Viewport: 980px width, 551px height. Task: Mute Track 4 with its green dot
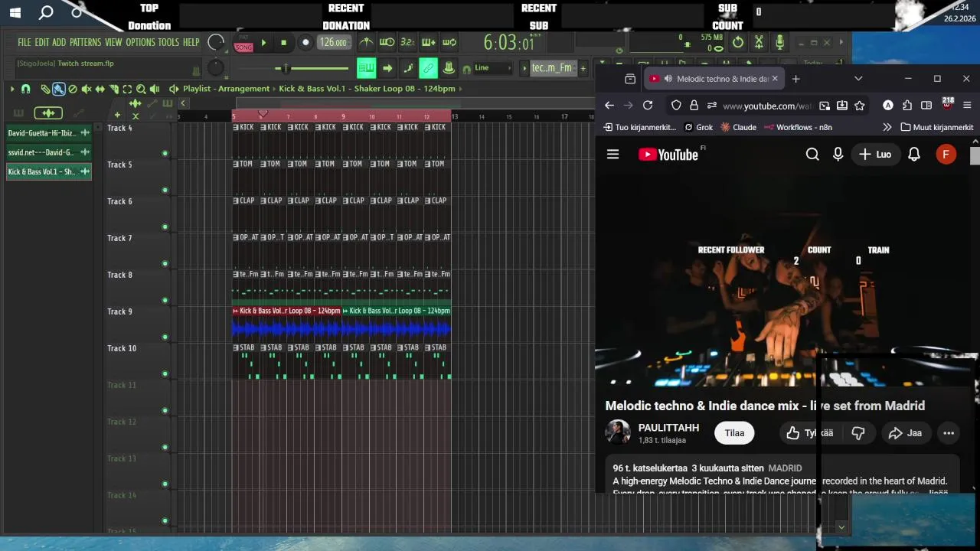click(165, 153)
